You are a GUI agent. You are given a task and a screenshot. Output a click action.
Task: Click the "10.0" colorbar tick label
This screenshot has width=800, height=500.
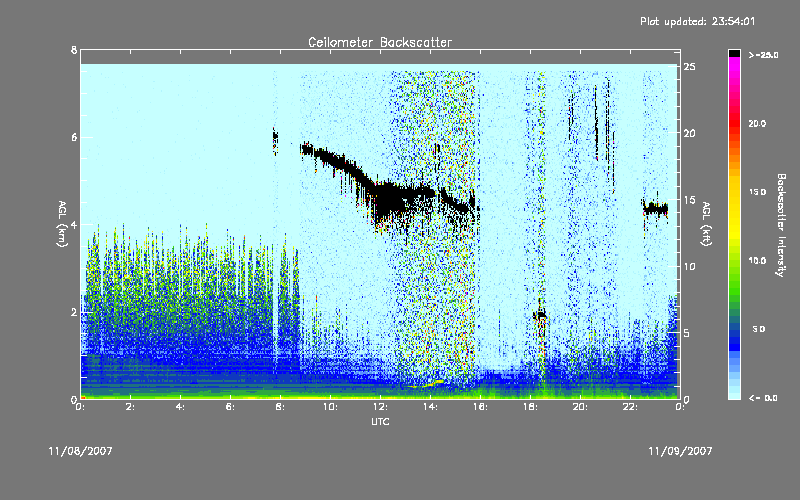point(757,260)
